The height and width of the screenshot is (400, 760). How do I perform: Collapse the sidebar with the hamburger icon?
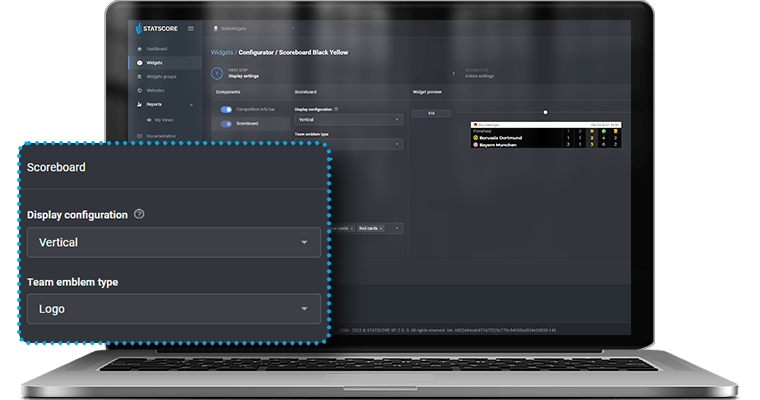coord(190,29)
